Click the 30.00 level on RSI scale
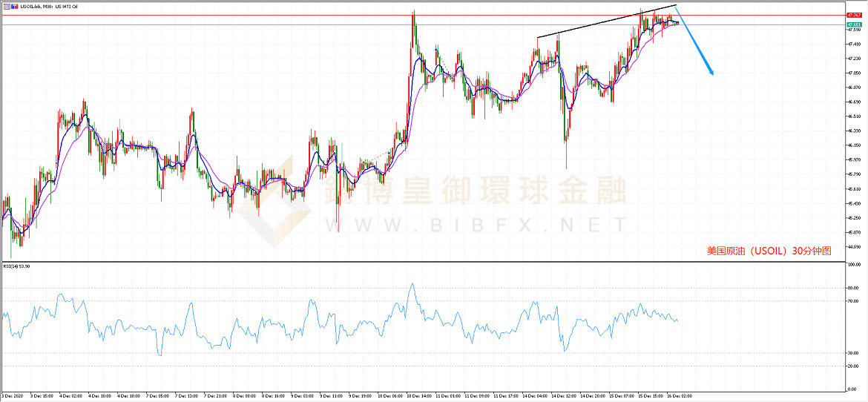This screenshot has height=402, width=868. coord(852,352)
